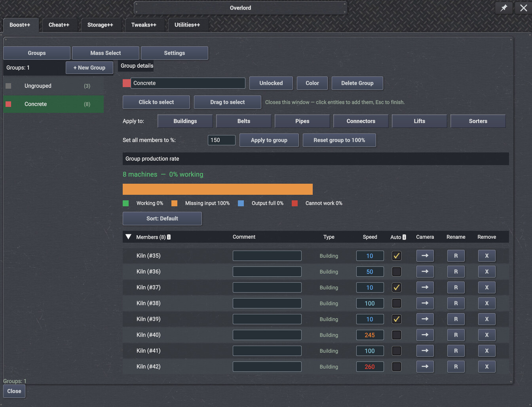Click the Apply to group button
Screen dimensions: 532x407
269,140
